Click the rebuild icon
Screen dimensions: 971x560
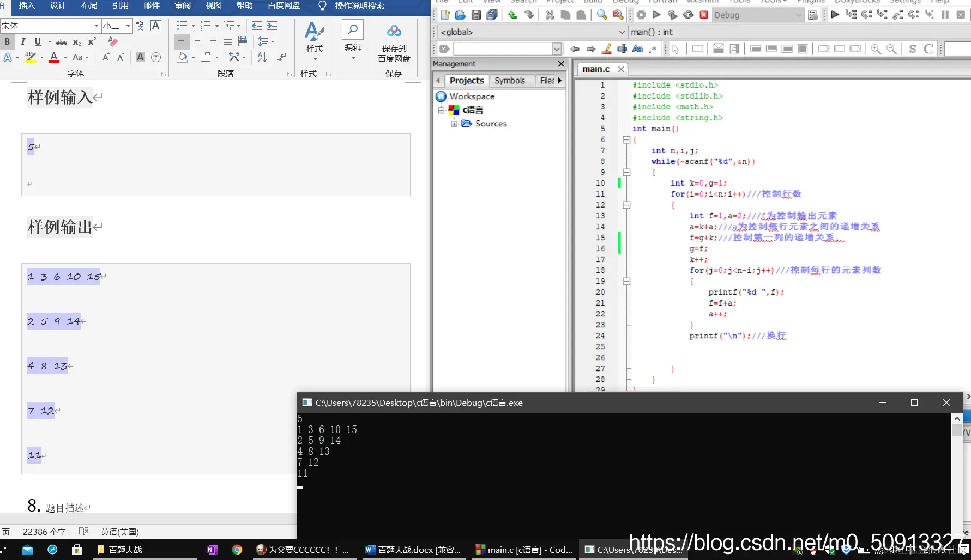pyautogui.click(x=688, y=15)
